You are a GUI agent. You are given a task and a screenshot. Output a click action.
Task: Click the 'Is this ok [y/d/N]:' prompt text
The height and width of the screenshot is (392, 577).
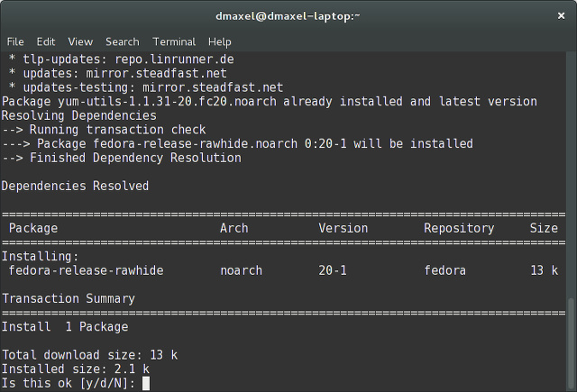69,383
